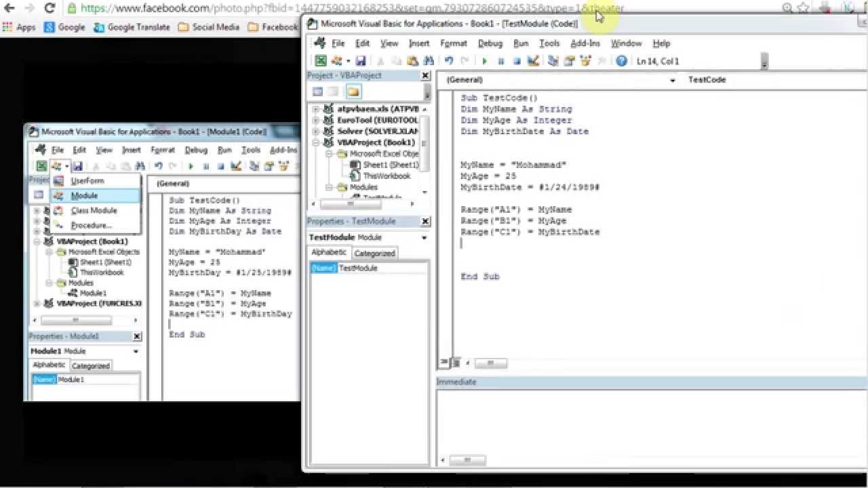The image size is (868, 488).
Task: Open the Window menu in TestModule window
Action: (x=626, y=43)
